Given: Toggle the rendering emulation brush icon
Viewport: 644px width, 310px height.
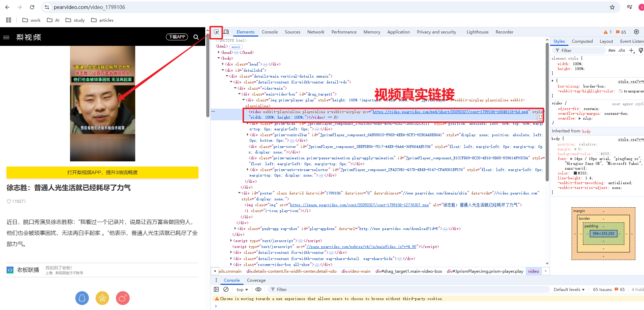Looking at the screenshot, I should coord(641,50).
